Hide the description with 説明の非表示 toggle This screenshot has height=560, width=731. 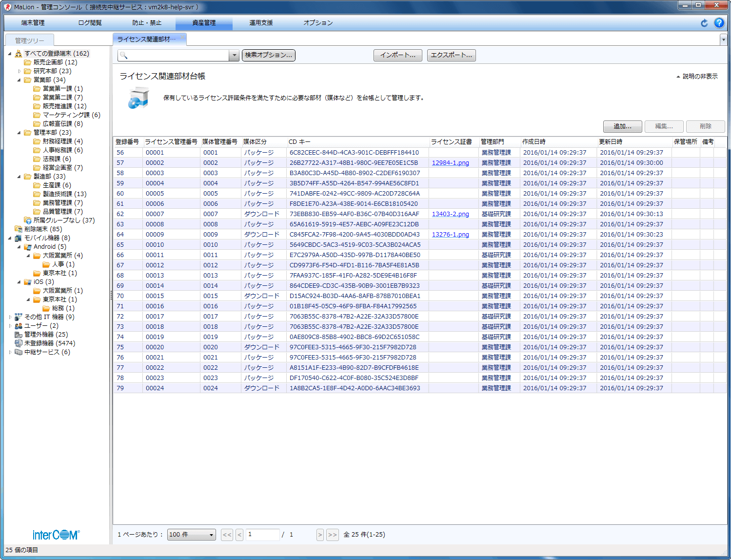click(x=697, y=77)
